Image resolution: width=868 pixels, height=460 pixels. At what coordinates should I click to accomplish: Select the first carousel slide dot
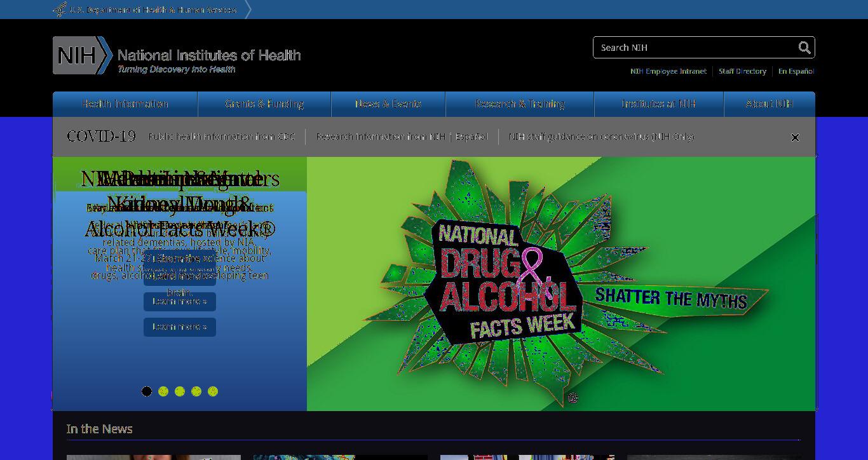[147, 391]
